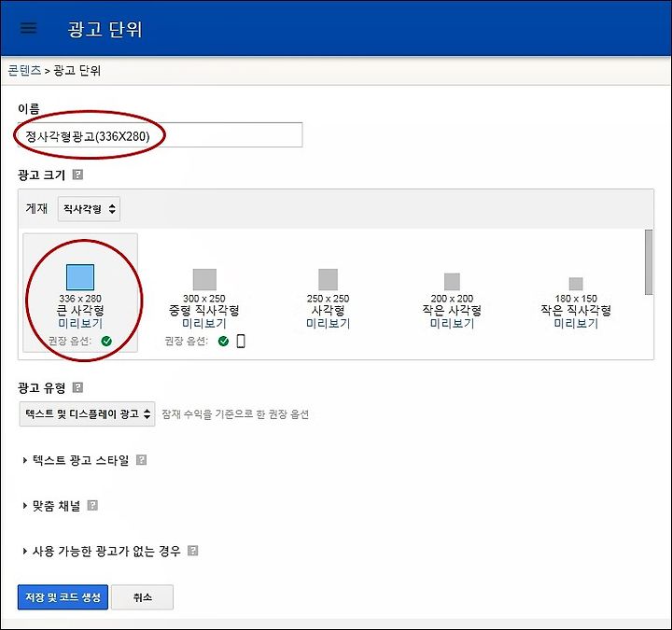Click the 336 x 280 size label

coord(80,299)
